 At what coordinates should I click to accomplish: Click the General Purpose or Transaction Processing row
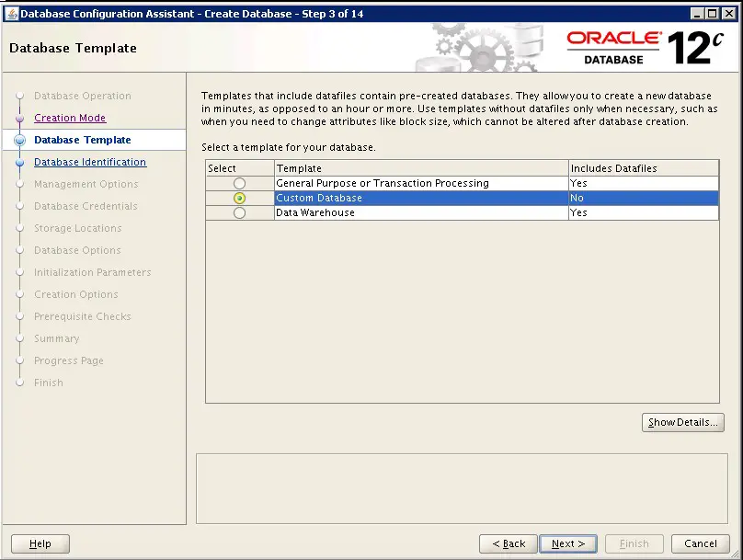point(462,183)
